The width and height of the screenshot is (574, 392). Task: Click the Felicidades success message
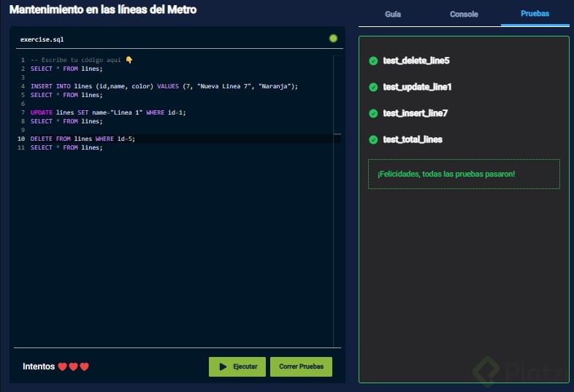(464, 174)
